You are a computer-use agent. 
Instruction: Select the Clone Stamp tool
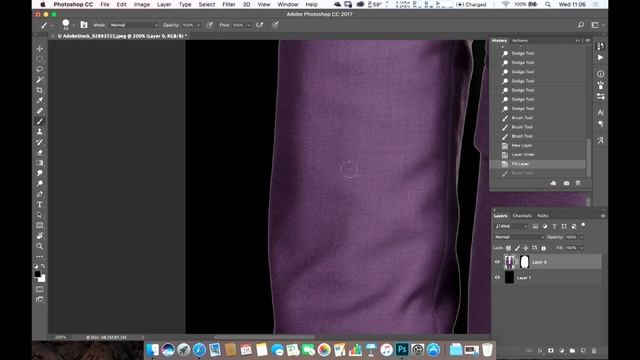point(40,131)
